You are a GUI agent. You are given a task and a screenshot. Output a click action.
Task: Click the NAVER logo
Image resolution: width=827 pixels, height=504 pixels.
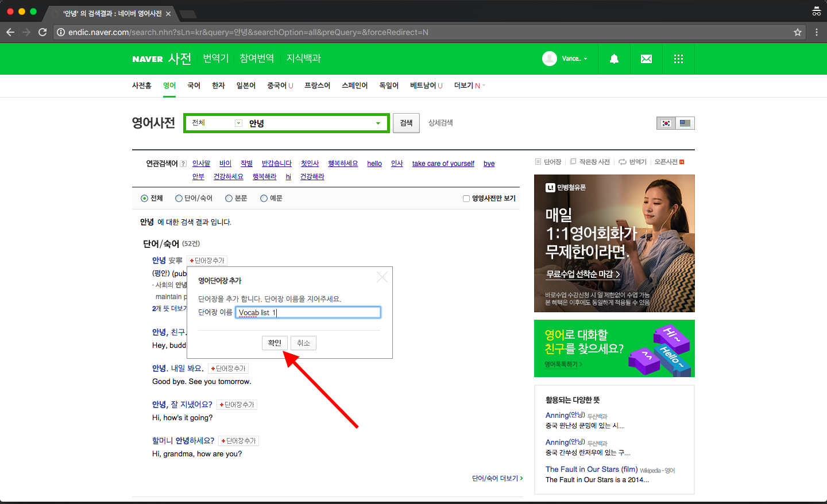tap(148, 59)
